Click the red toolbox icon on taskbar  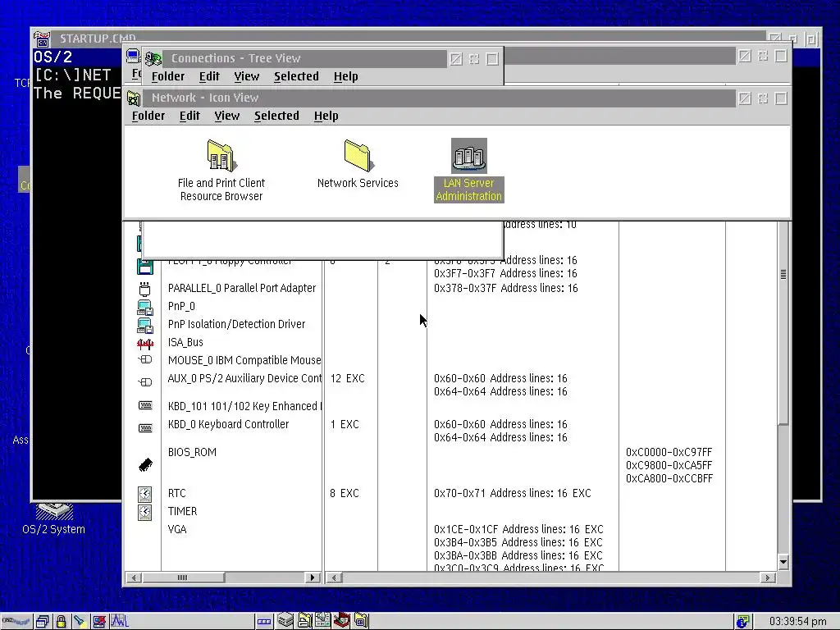pyautogui.click(x=342, y=621)
